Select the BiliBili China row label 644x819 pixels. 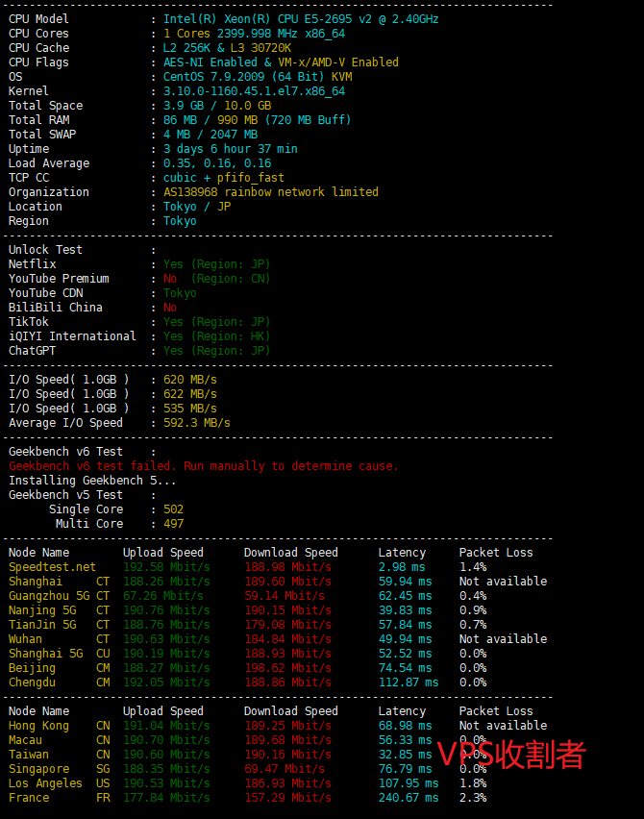click(56, 308)
